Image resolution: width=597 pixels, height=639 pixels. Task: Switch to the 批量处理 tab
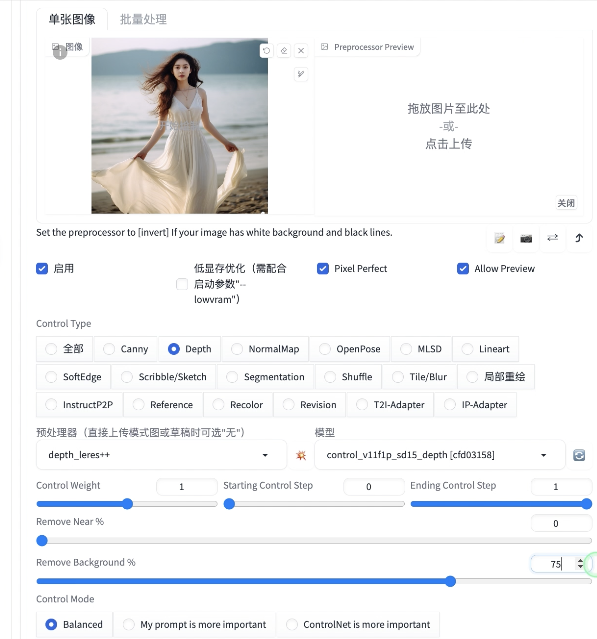pos(143,19)
